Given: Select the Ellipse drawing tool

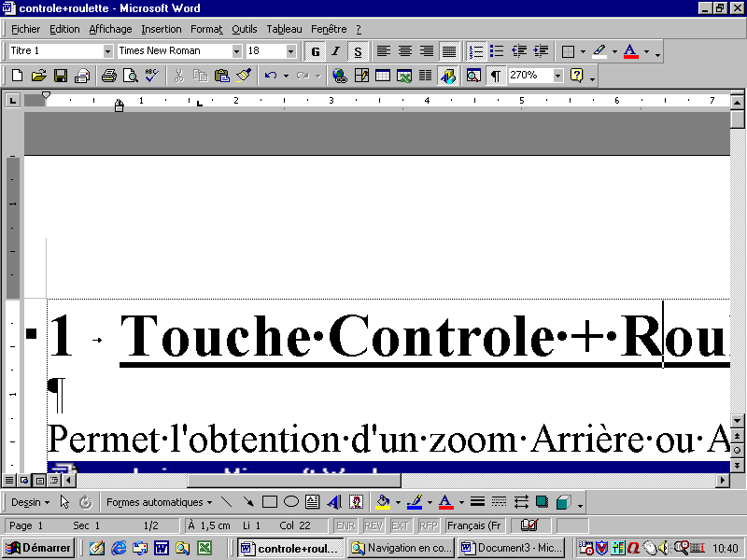Looking at the screenshot, I should [291, 502].
